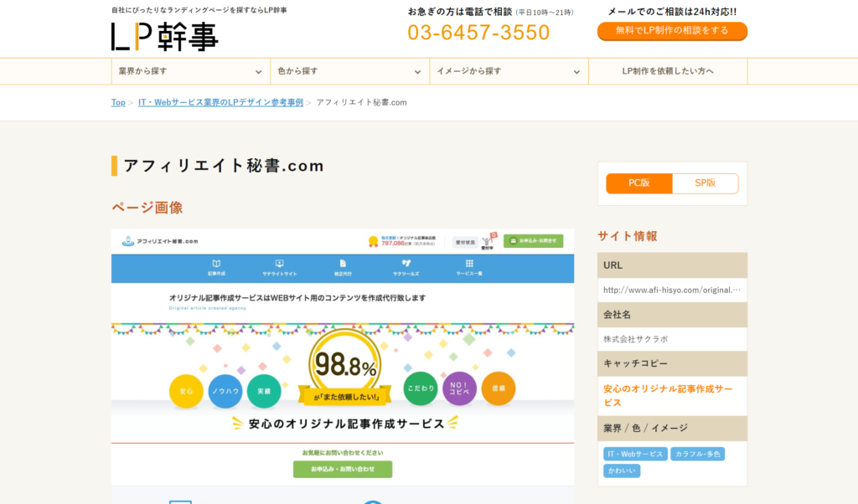Image resolution: width=858 pixels, height=504 pixels.
Task: Toggle the かわいい image tag
Action: coord(620,471)
